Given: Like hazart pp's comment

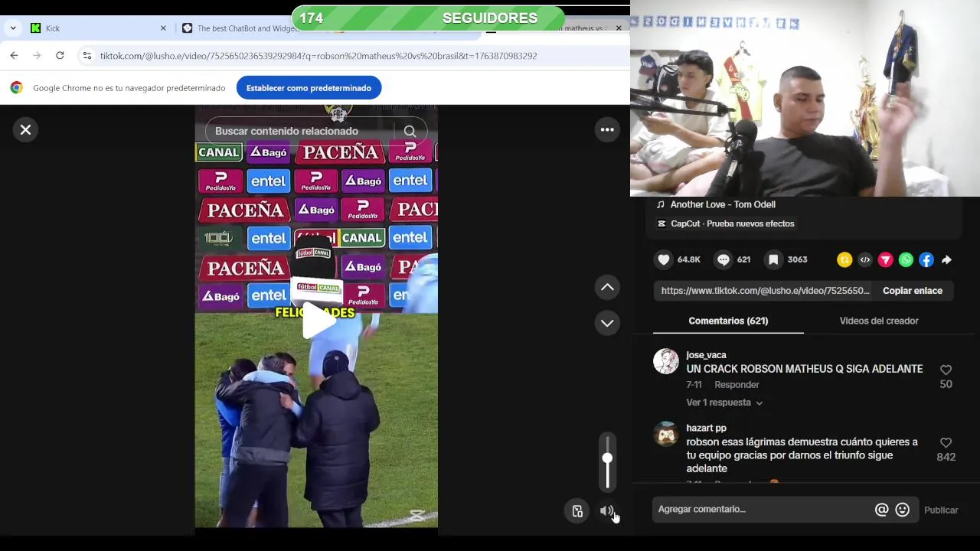Looking at the screenshot, I should 946,443.
